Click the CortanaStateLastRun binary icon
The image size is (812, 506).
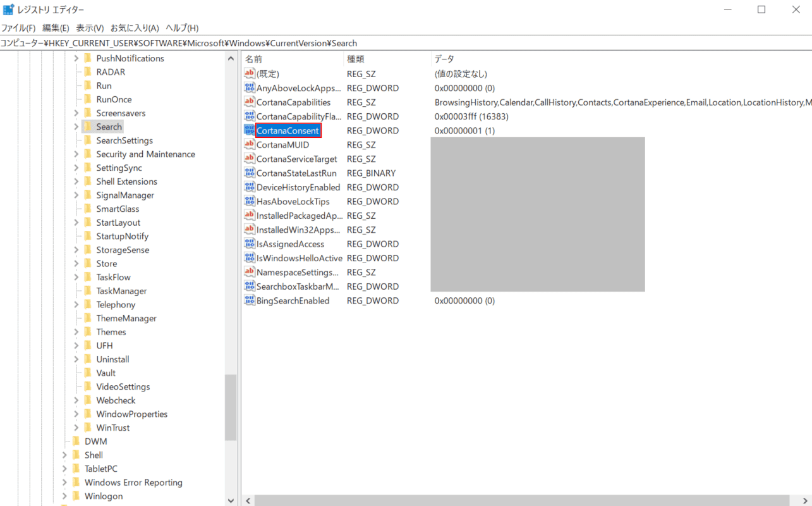pos(249,173)
